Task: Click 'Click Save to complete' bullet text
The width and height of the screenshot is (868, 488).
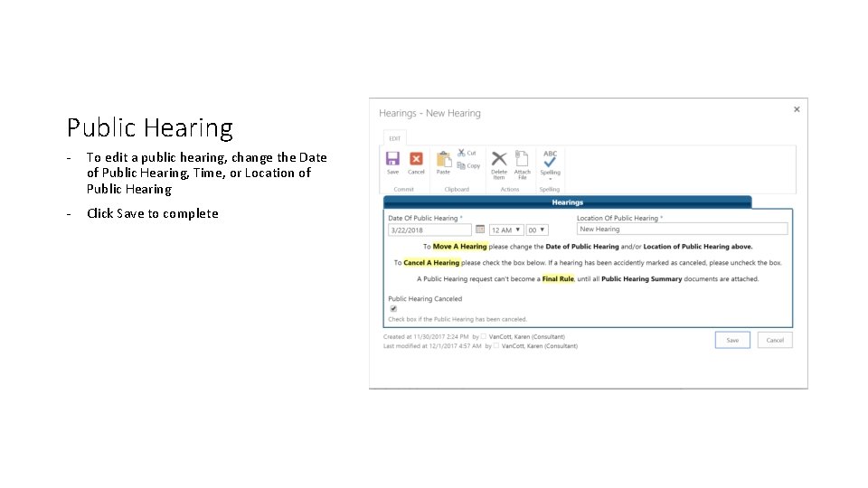Action: click(x=152, y=213)
